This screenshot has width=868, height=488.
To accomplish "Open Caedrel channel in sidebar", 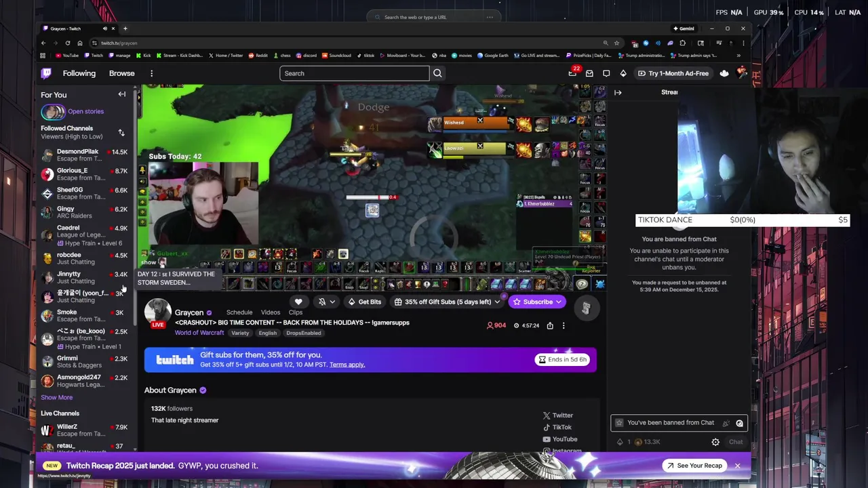I will click(84, 235).
